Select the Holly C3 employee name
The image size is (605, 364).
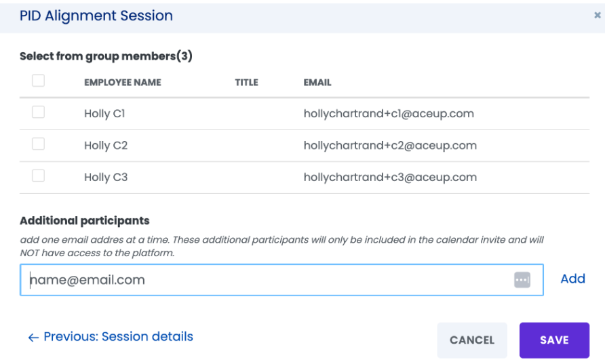pyautogui.click(x=106, y=178)
